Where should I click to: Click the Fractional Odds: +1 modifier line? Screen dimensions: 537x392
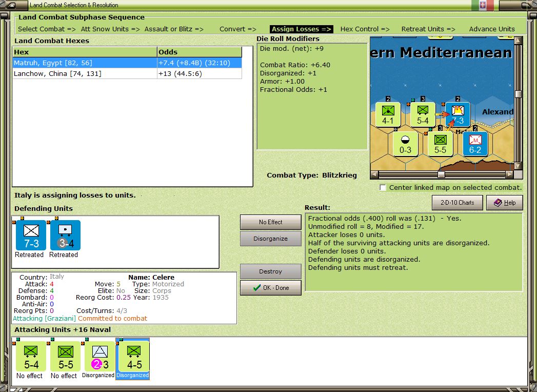tap(293, 90)
